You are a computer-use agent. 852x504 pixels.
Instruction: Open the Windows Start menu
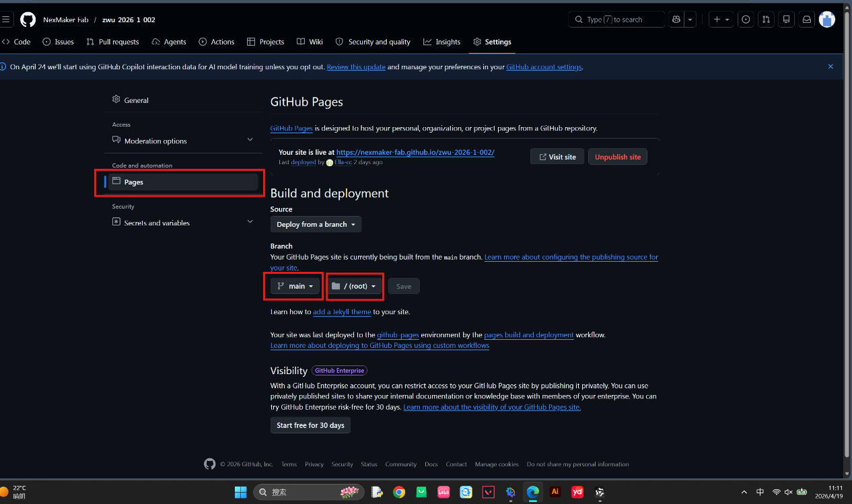(240, 492)
